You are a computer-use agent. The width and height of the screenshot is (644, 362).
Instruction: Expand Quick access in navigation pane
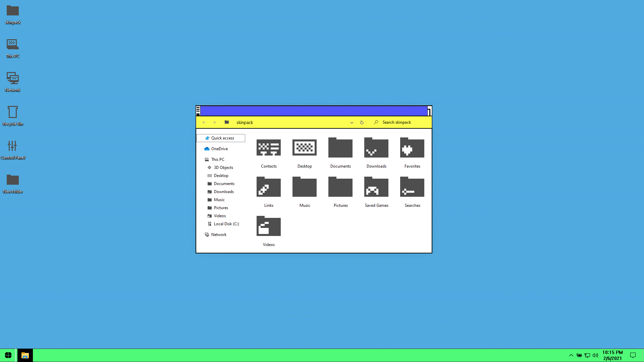tap(222, 138)
